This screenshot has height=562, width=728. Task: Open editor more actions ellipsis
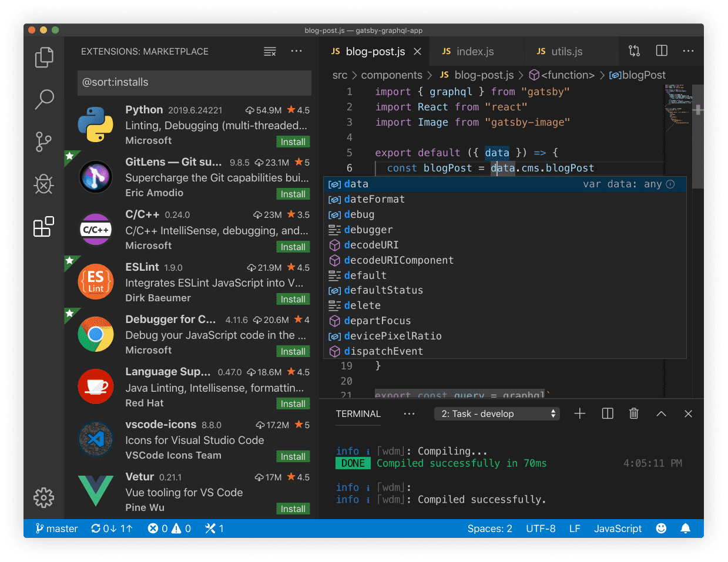point(688,51)
